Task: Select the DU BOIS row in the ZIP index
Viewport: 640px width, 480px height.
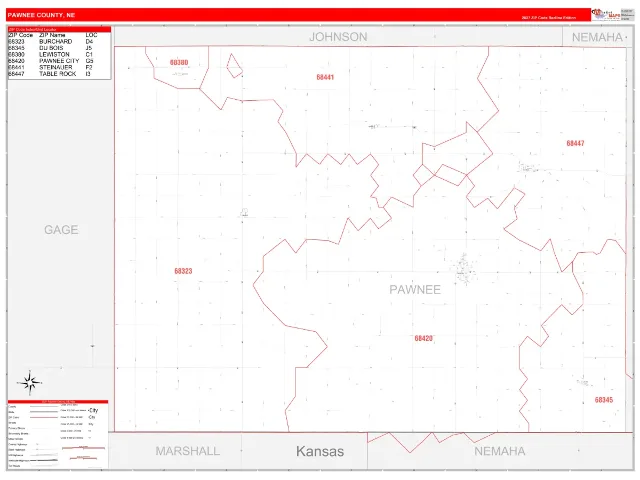Action: point(51,48)
